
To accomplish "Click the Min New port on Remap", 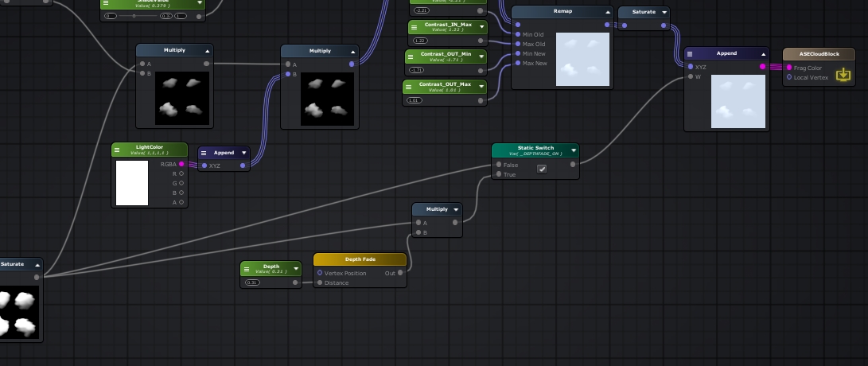I will coord(518,54).
